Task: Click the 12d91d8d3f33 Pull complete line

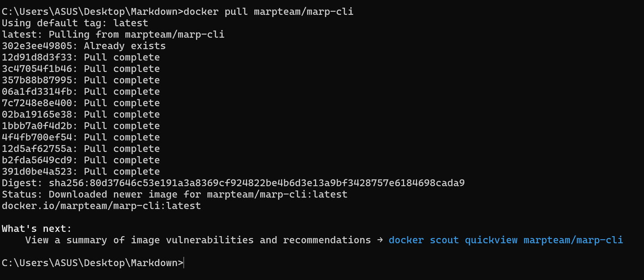Action: coord(80,57)
